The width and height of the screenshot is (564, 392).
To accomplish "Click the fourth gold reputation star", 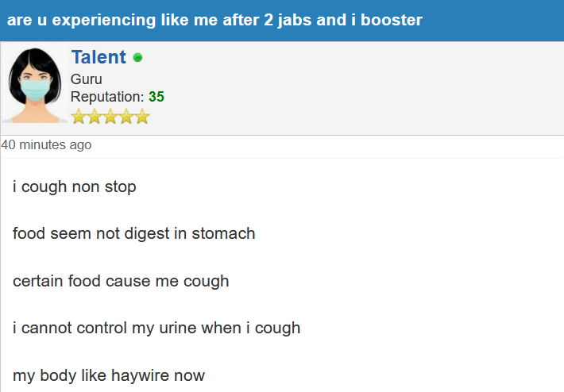I will (126, 117).
